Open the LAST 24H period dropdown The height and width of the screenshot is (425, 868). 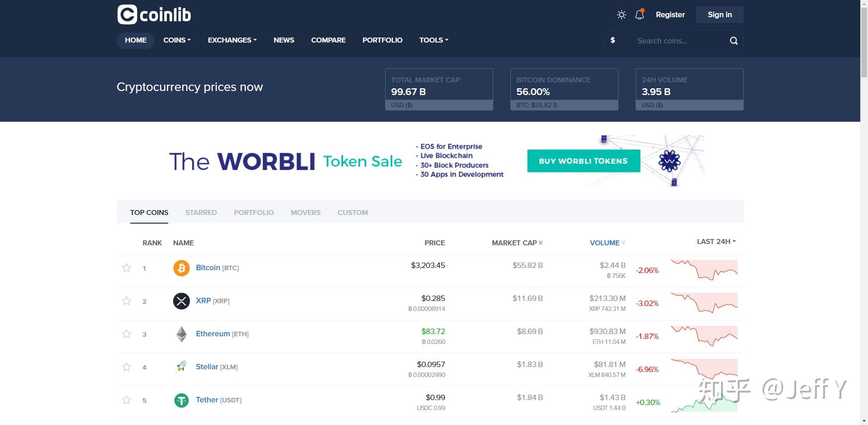pyautogui.click(x=716, y=242)
